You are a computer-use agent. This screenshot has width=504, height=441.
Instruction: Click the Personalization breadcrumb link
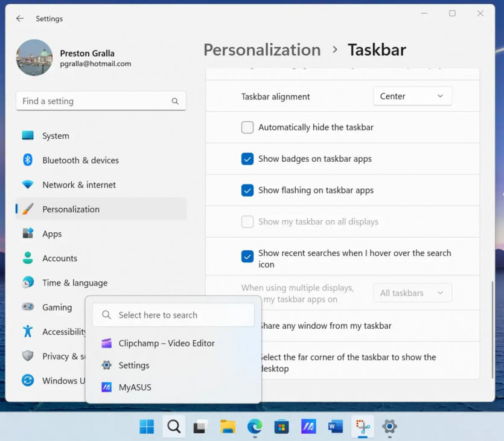click(262, 49)
